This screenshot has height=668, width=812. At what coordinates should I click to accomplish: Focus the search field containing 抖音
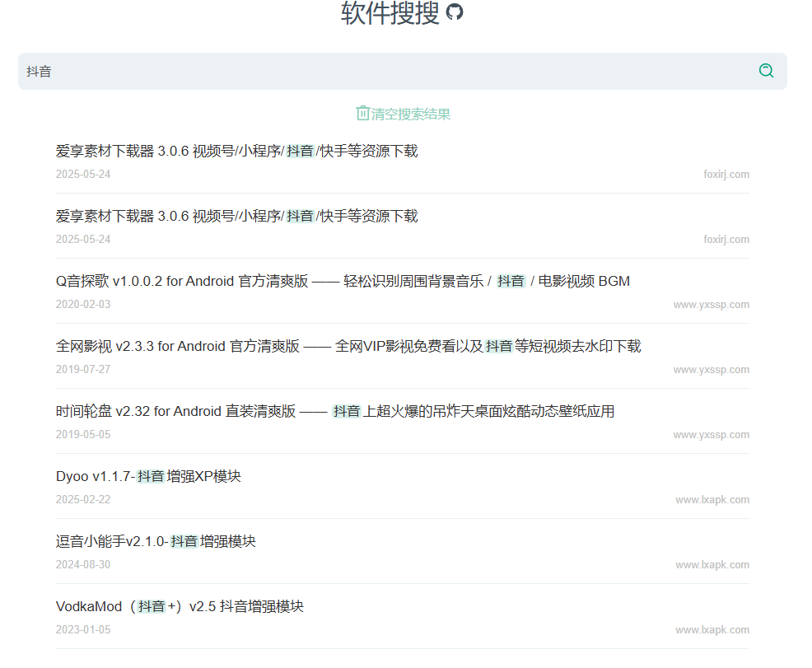click(x=403, y=71)
